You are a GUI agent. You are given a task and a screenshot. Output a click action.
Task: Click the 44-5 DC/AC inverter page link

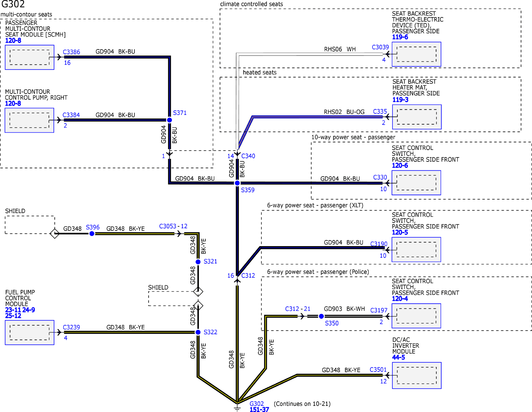(x=398, y=357)
